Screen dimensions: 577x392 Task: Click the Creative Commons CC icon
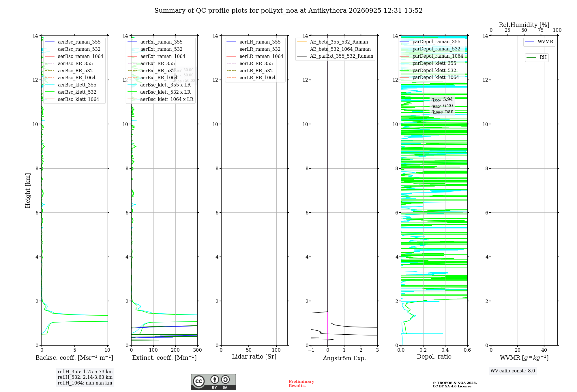[199, 381]
